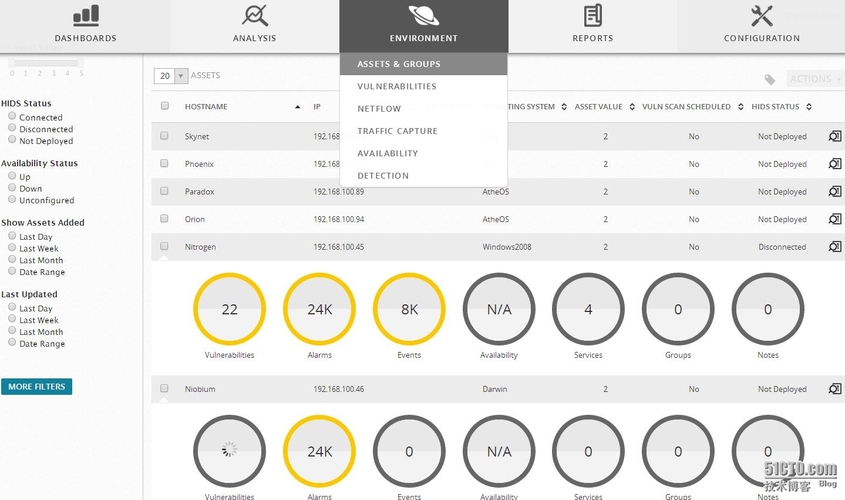845x500 pixels.
Task: Open Nitrogen's 24K Alarms circle
Action: (320, 309)
